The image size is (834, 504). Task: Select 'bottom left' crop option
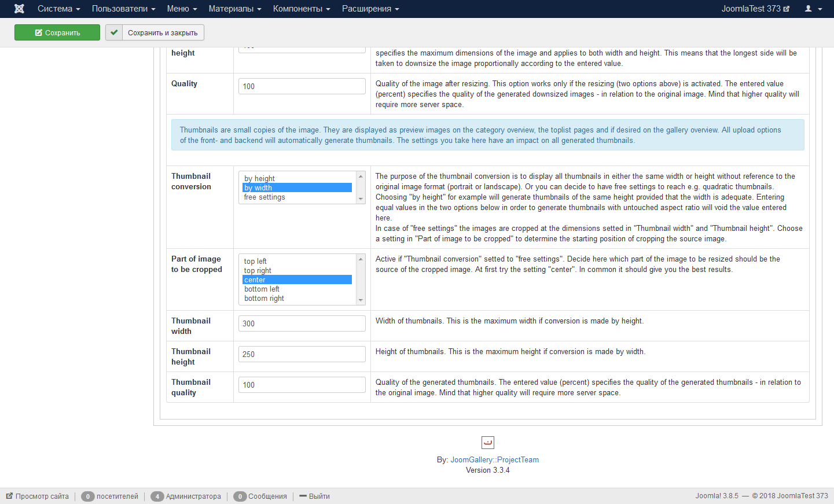pos(297,289)
